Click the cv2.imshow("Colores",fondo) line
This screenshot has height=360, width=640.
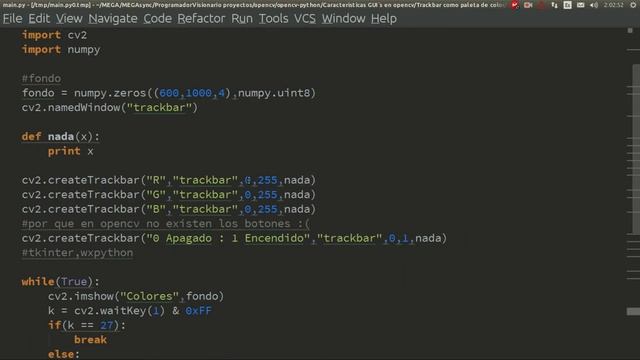click(136, 296)
